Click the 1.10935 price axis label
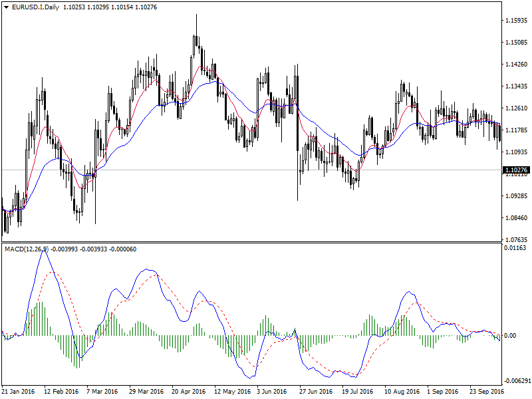532x399 pixels. (517, 152)
